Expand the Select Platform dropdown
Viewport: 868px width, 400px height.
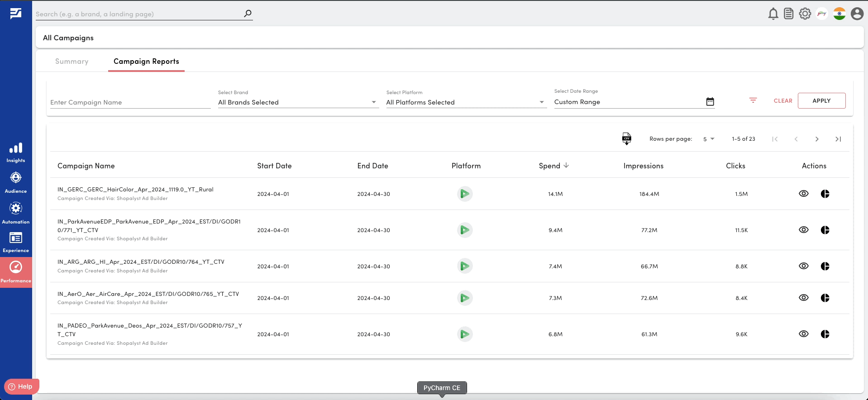pyautogui.click(x=466, y=102)
